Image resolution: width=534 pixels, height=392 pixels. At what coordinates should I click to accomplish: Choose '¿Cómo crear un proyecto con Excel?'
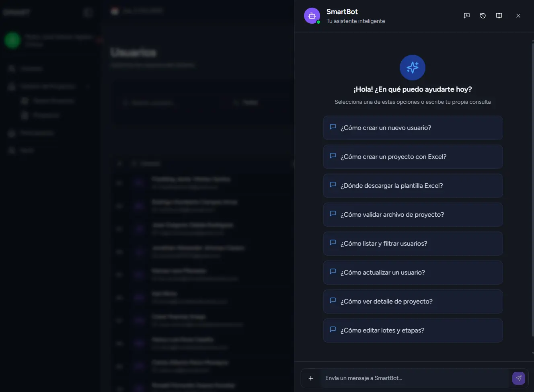(413, 157)
